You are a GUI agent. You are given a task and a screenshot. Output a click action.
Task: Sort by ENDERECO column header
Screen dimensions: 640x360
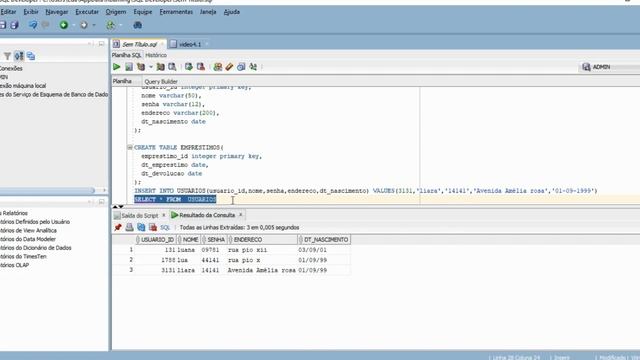point(262,240)
